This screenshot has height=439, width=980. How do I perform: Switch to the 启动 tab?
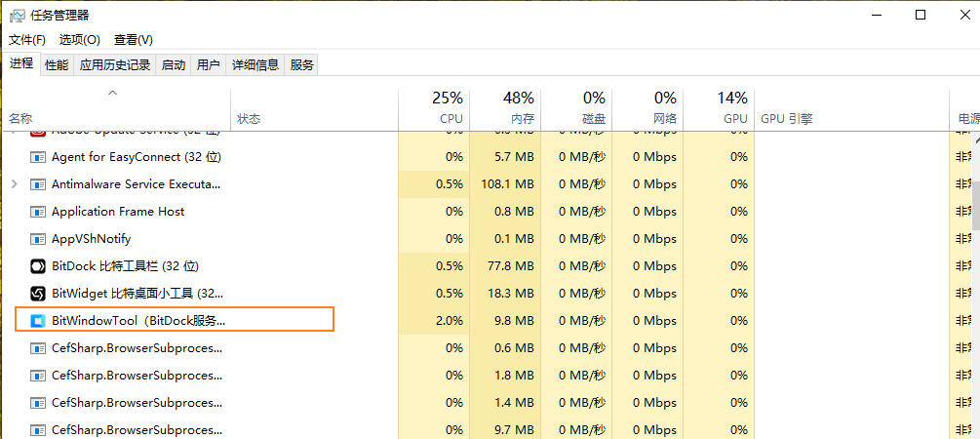pos(174,64)
